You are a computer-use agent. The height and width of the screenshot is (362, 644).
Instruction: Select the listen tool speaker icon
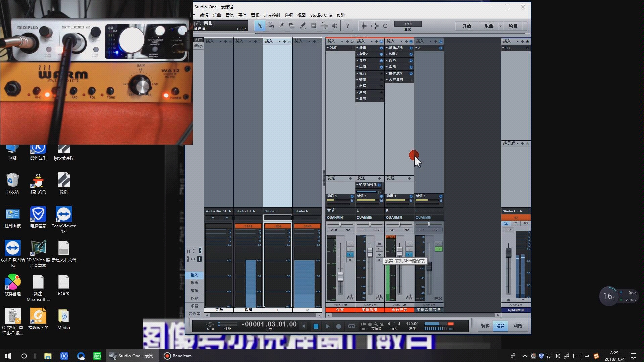pos(334,26)
